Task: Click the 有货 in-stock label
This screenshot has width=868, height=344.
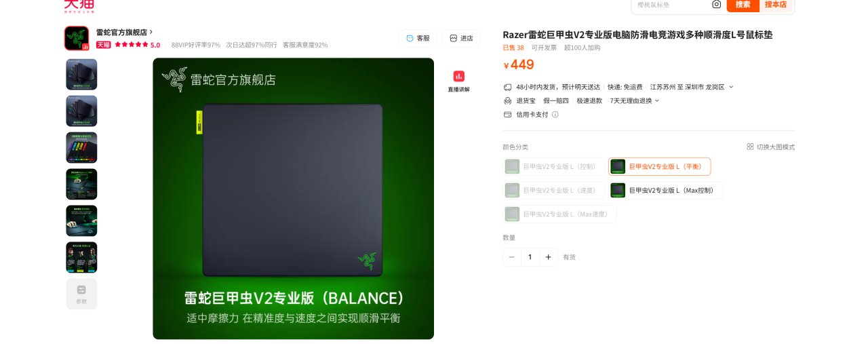Action: (569, 257)
